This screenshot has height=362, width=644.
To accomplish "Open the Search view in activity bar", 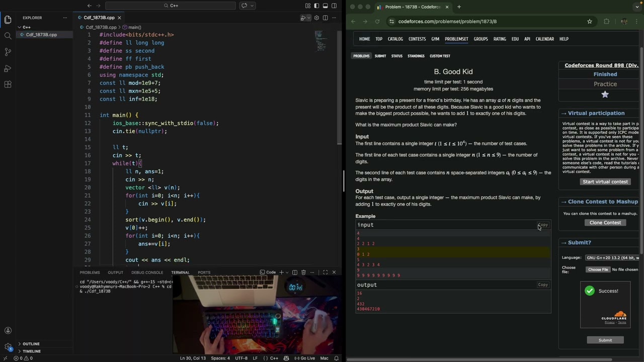I will [x=8, y=36].
